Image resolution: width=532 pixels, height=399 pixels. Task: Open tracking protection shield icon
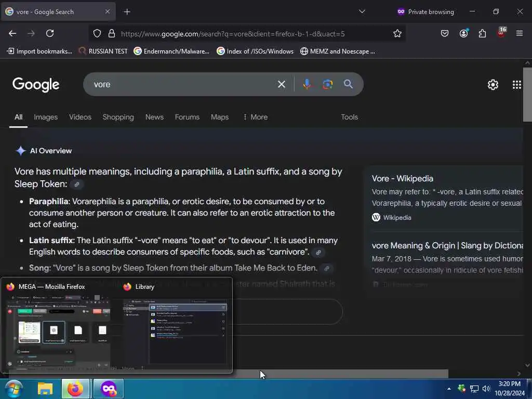[97, 33]
